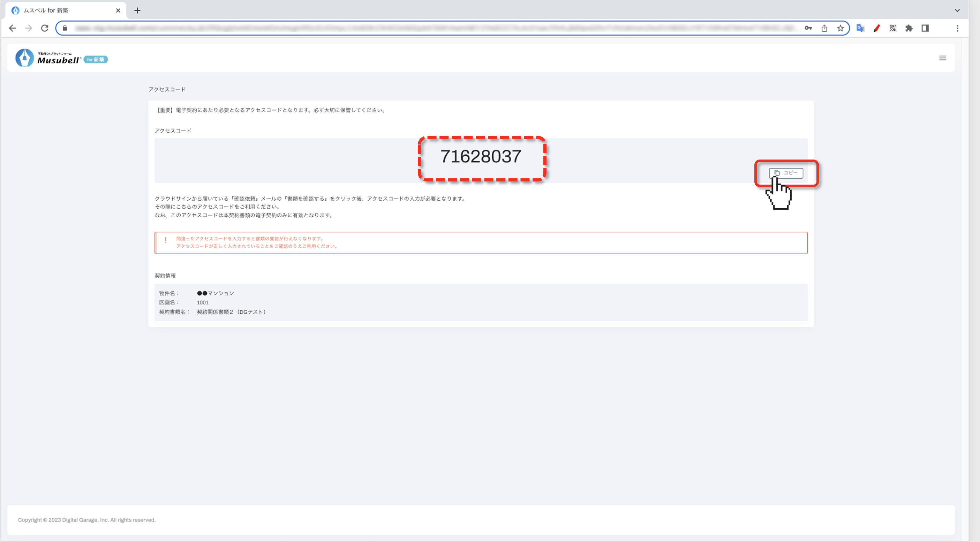The height and width of the screenshot is (542, 980).
Task: Reload the page
Action: click(45, 28)
